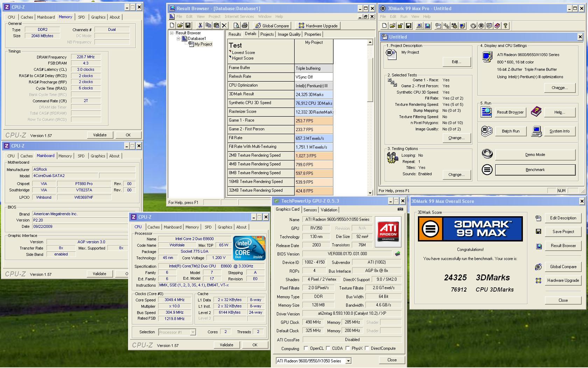Screen dimensions: 588x368
Task: Click Save disk icon in 3DMark 99 toolbar
Action: click(x=408, y=26)
